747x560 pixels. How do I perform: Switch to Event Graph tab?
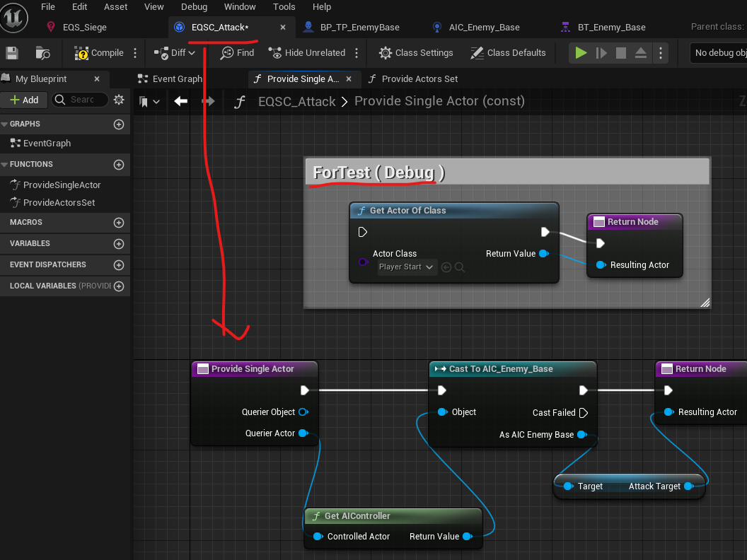170,78
